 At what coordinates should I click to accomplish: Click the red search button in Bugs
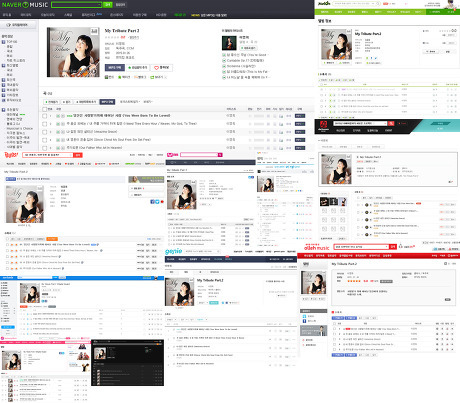[78, 155]
